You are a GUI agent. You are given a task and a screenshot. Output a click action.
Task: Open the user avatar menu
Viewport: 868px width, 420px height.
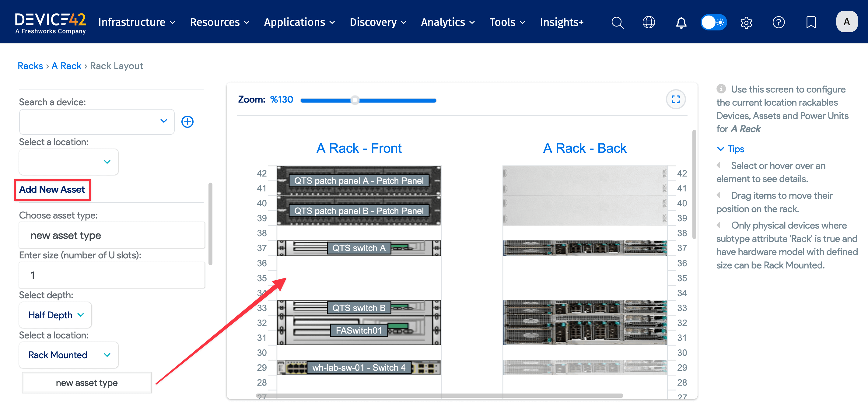coord(847,21)
